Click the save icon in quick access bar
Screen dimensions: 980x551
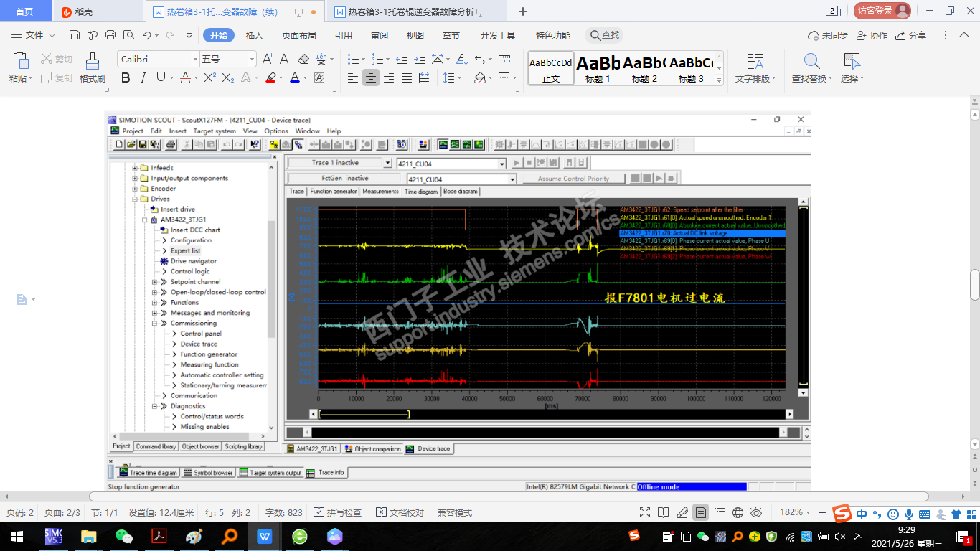75,35
